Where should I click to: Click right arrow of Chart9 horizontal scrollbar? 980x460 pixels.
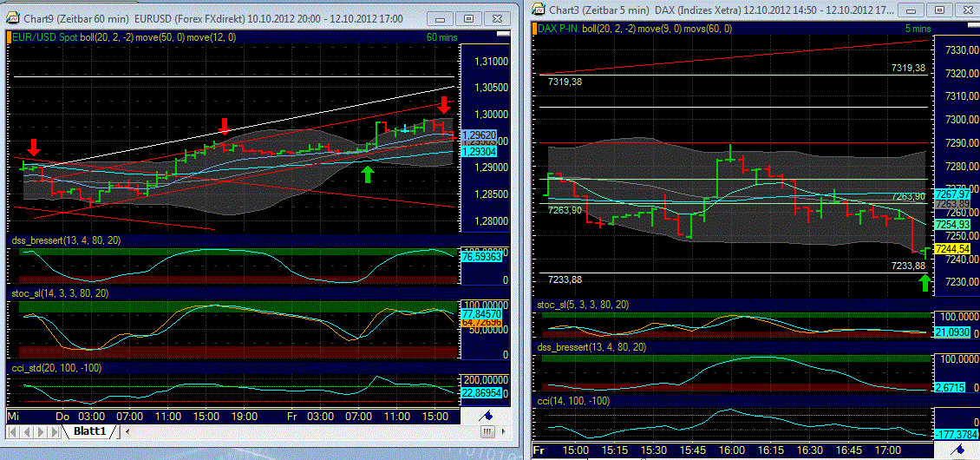[x=503, y=431]
